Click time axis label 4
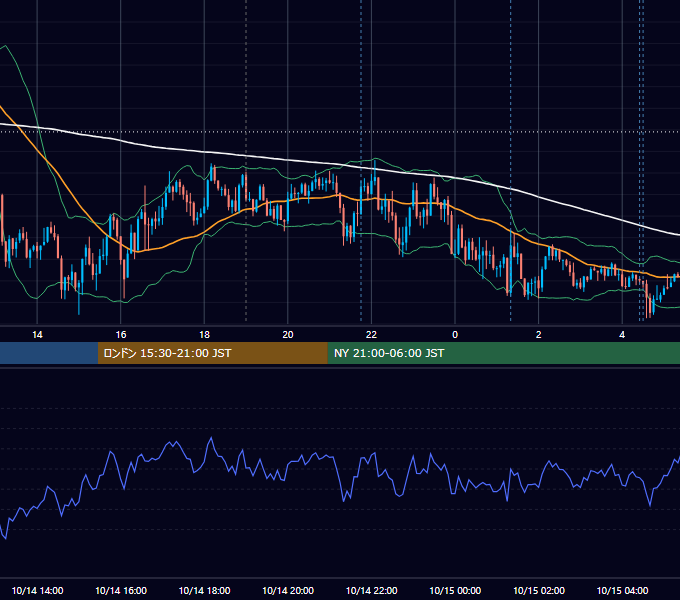680x600 pixels. coord(622,335)
